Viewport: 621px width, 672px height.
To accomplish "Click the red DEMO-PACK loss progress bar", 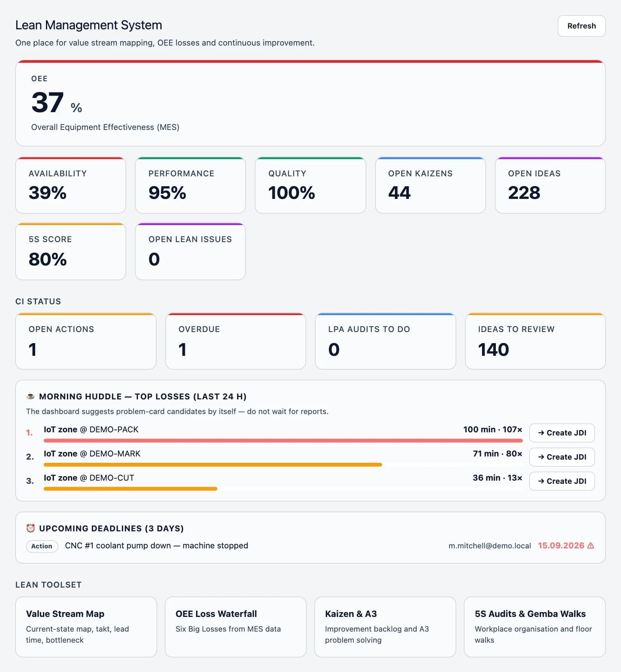I will pos(283,441).
